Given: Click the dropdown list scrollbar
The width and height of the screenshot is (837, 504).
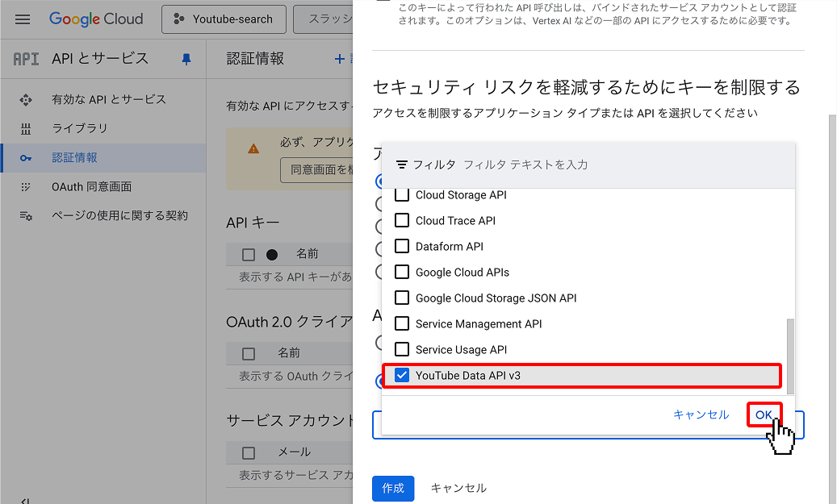Looking at the screenshot, I should click(x=790, y=356).
